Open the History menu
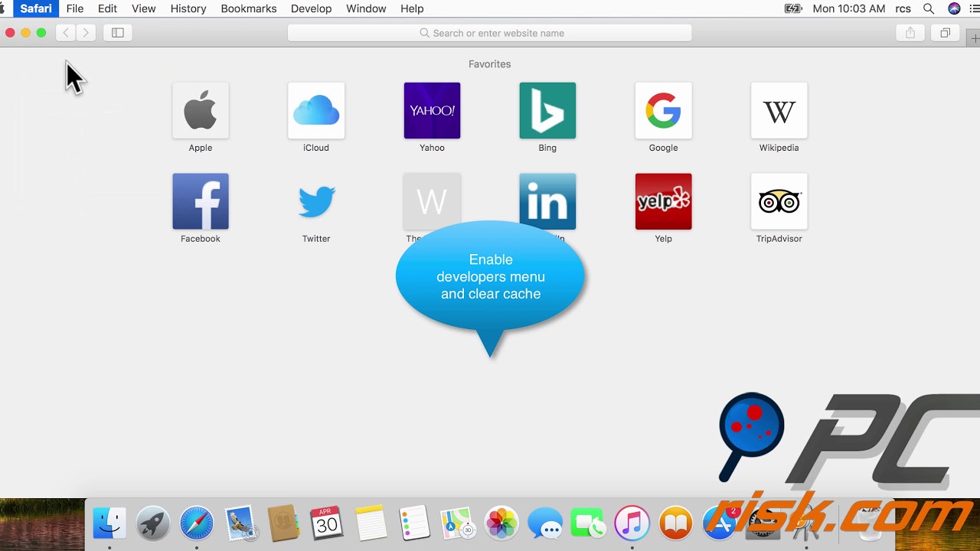The height and width of the screenshot is (551, 980). [188, 8]
